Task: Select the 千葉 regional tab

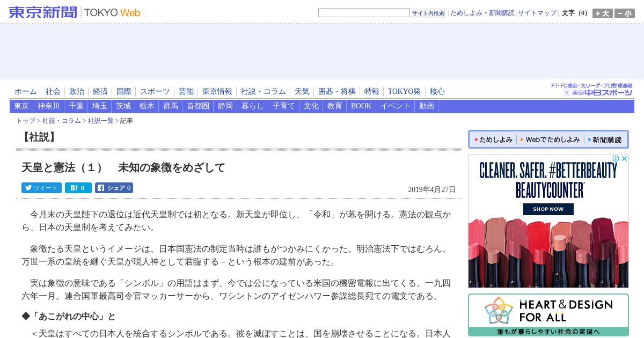Action: click(x=76, y=106)
